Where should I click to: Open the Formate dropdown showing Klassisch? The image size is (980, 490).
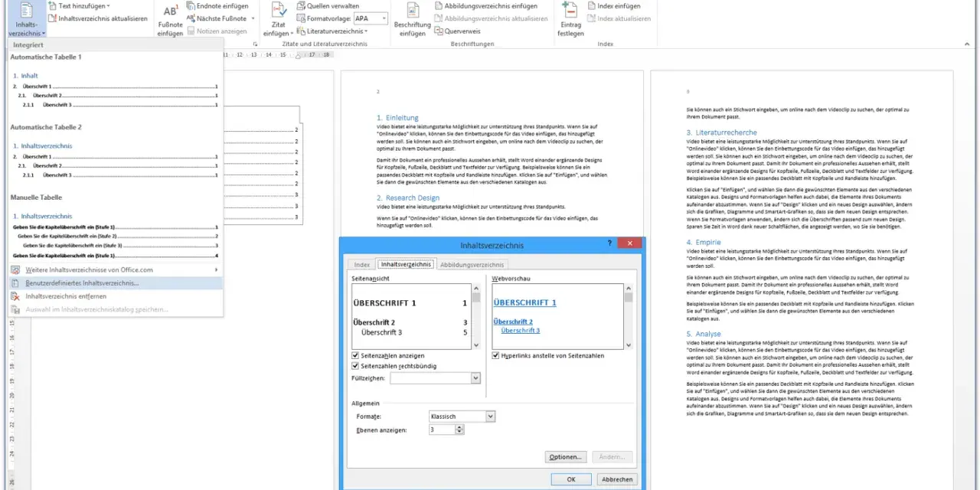click(491, 416)
